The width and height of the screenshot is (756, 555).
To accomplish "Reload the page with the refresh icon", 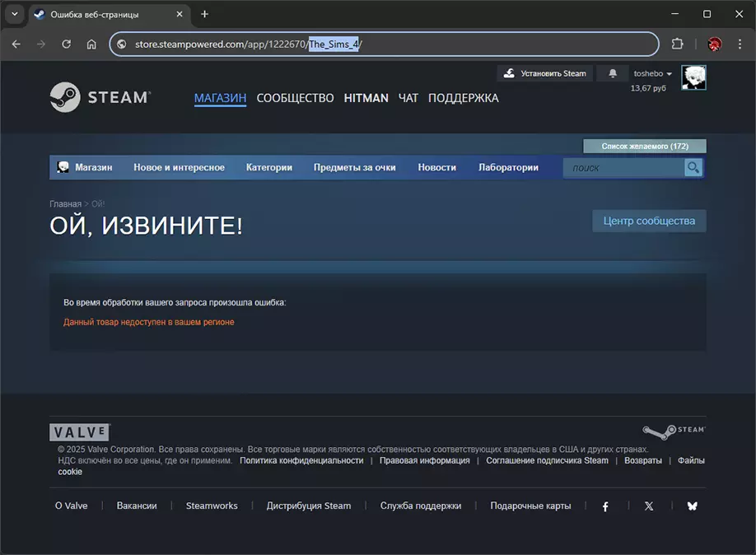I will (67, 44).
